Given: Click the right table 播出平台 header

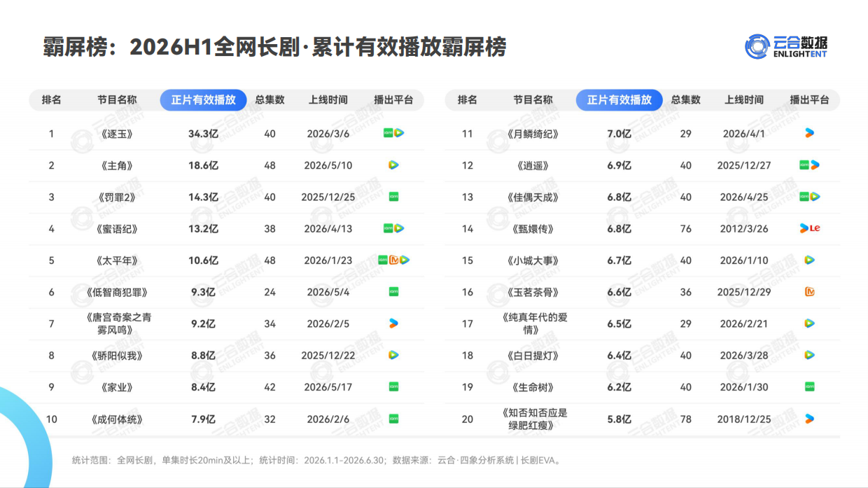Looking at the screenshot, I should (809, 100).
